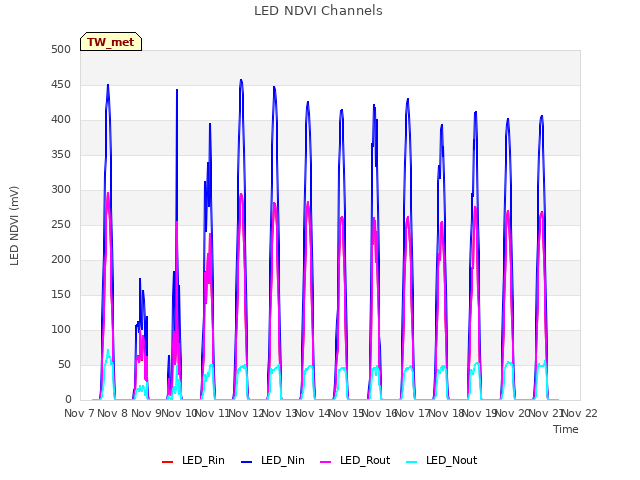Viewport: 640px width, 480px height.
Task: Click the blue LED_Nin legend color marker
Action: point(247,462)
